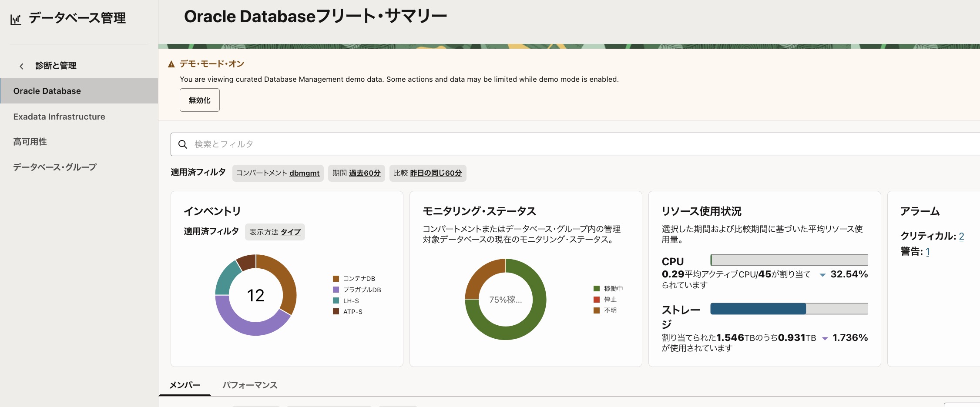The height and width of the screenshot is (407, 980).
Task: Click the search magnifier icon
Action: click(x=183, y=144)
